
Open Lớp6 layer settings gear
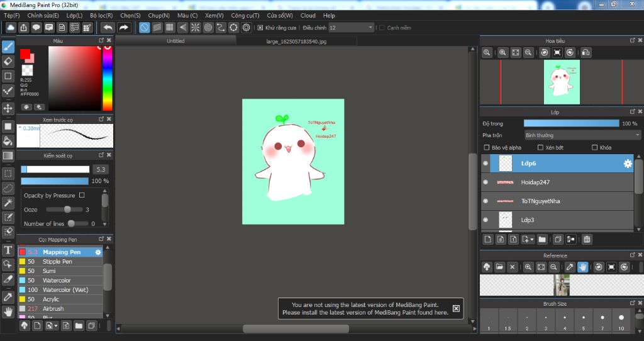[628, 164]
